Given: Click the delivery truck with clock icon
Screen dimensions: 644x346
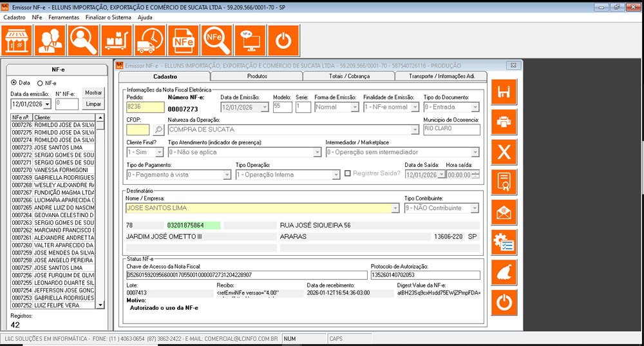Looking at the screenshot, I should point(150,41).
